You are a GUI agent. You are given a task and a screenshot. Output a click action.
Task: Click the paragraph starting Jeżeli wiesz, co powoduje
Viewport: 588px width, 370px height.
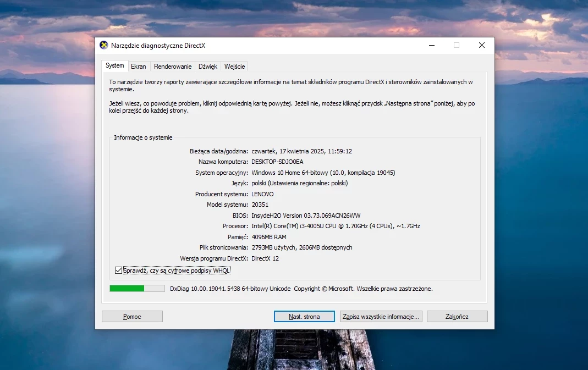[x=292, y=107]
